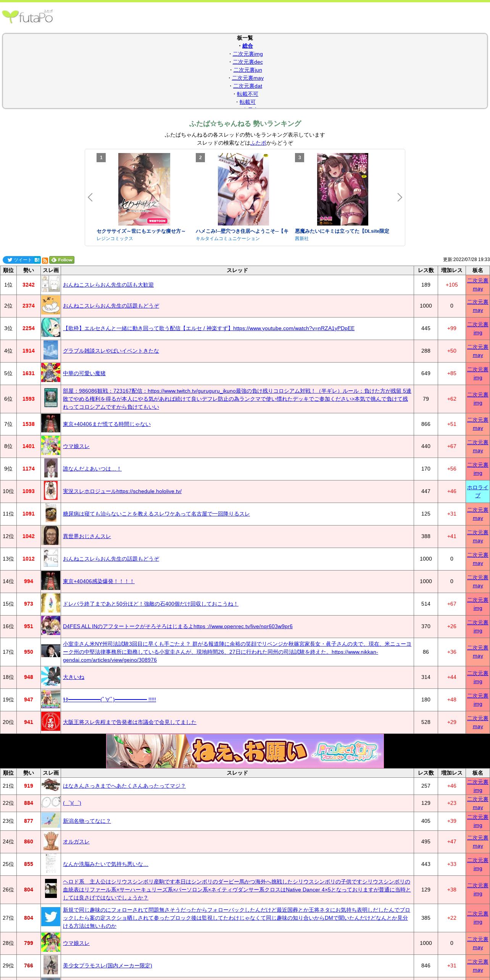Select 二次元裏dec in board list
Viewport: 490px width, 980px height.
tap(248, 62)
